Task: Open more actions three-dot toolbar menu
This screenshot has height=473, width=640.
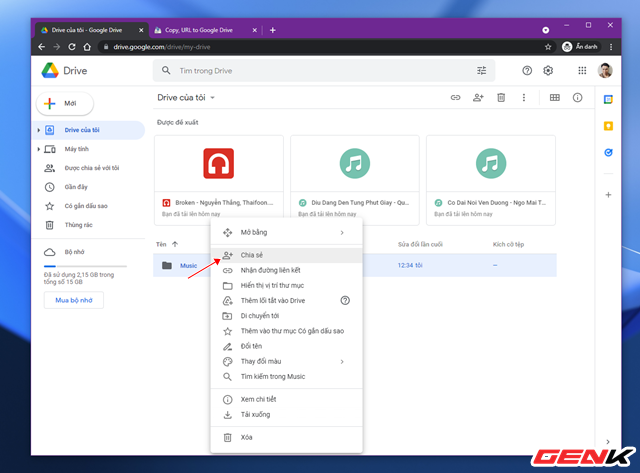Action: [524, 98]
